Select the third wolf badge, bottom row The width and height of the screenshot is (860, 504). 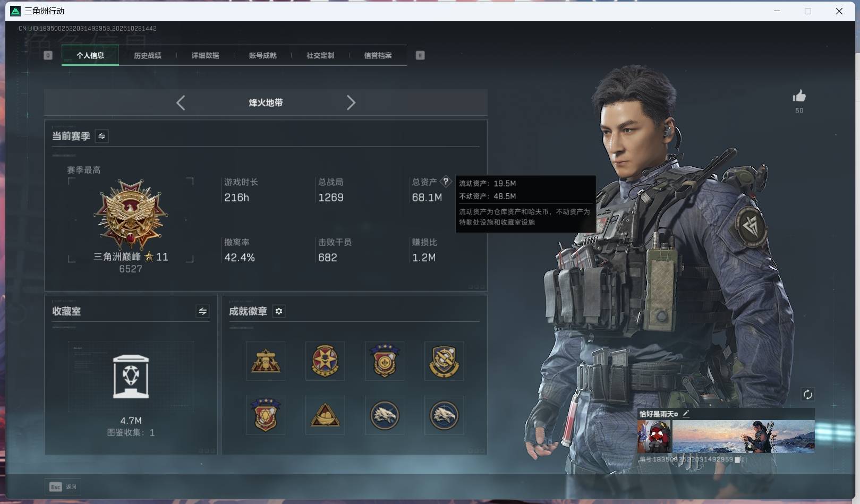(385, 415)
